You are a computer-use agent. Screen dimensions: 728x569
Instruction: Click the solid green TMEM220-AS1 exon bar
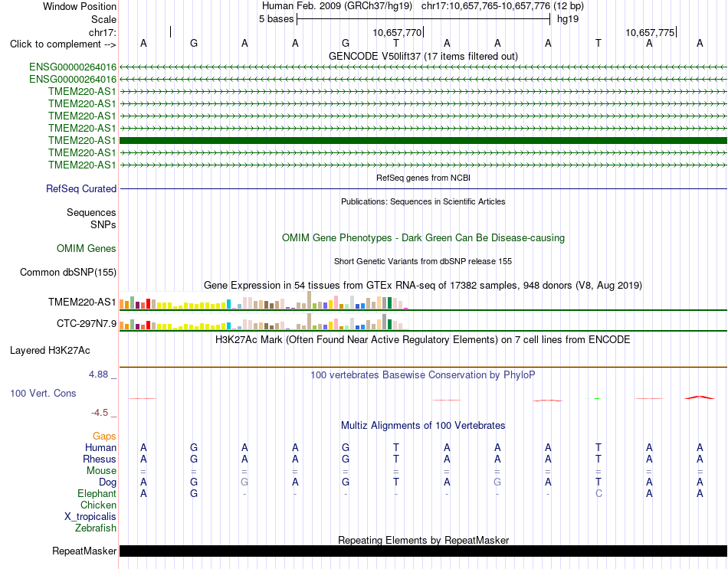423,140
